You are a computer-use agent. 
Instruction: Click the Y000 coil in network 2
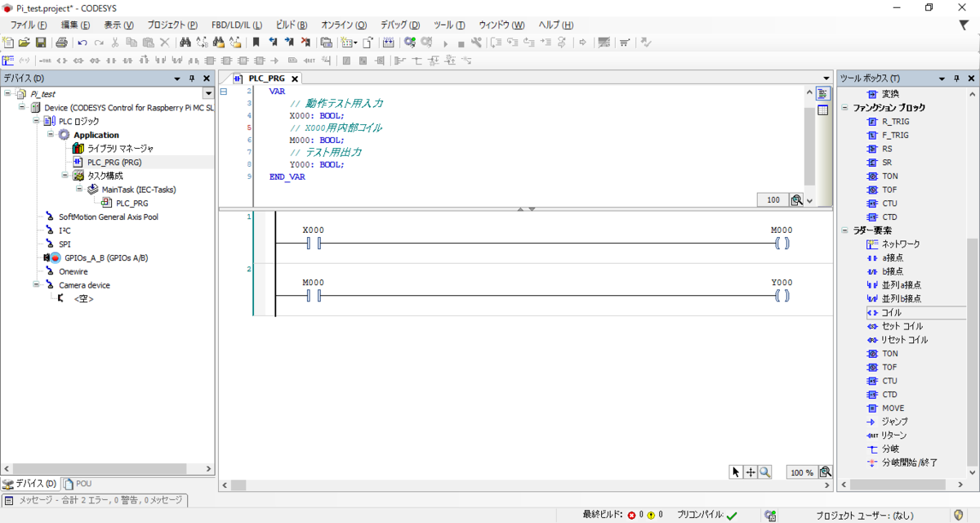(782, 296)
